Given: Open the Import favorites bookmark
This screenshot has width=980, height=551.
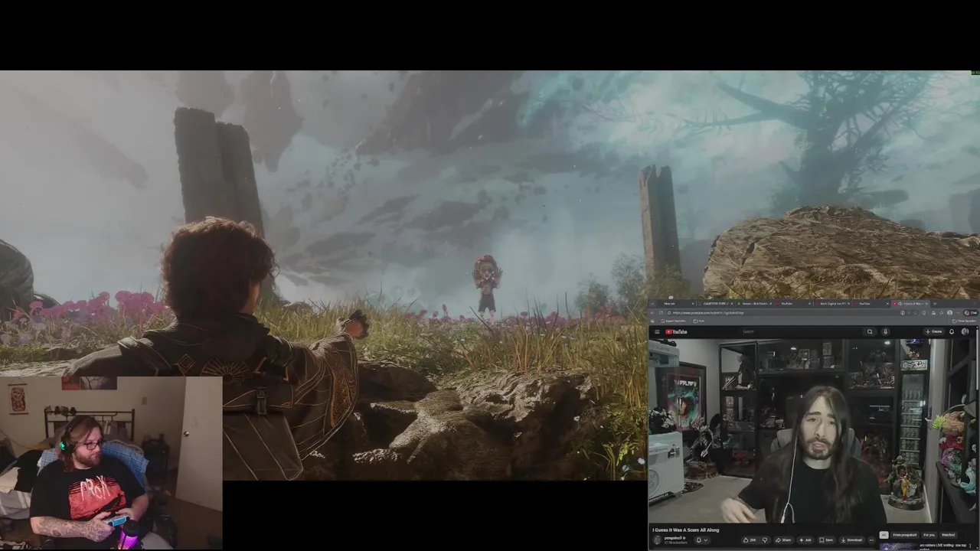Looking at the screenshot, I should click(x=674, y=321).
